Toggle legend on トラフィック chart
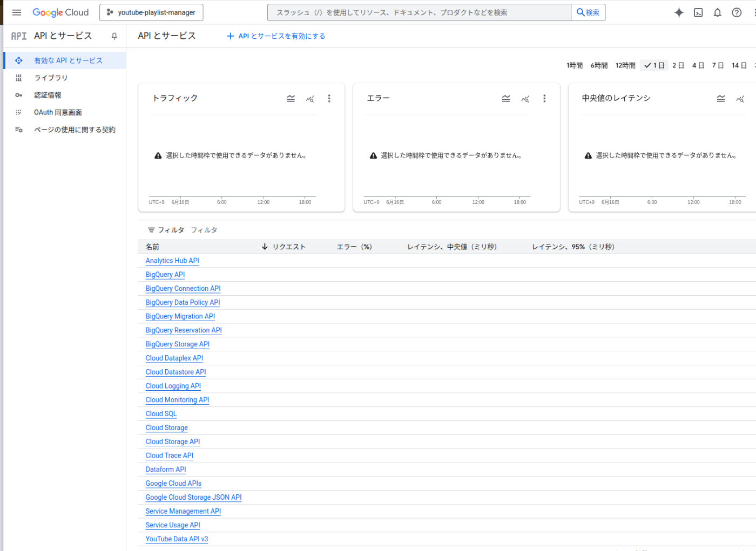The image size is (756, 551). (291, 98)
